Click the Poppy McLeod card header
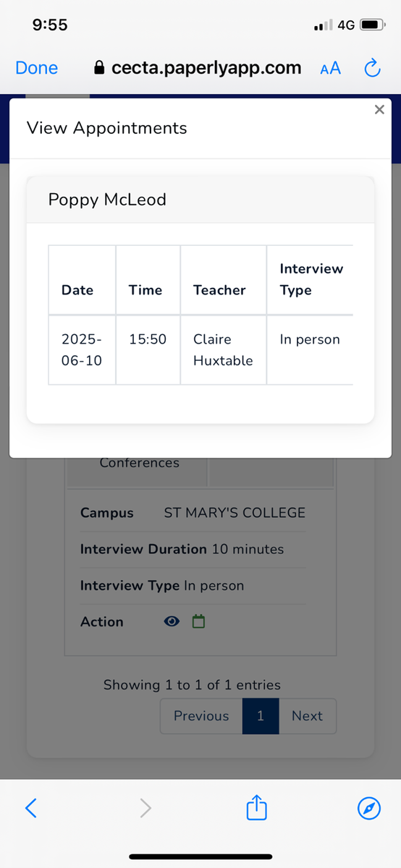401x868 pixels. click(x=200, y=200)
